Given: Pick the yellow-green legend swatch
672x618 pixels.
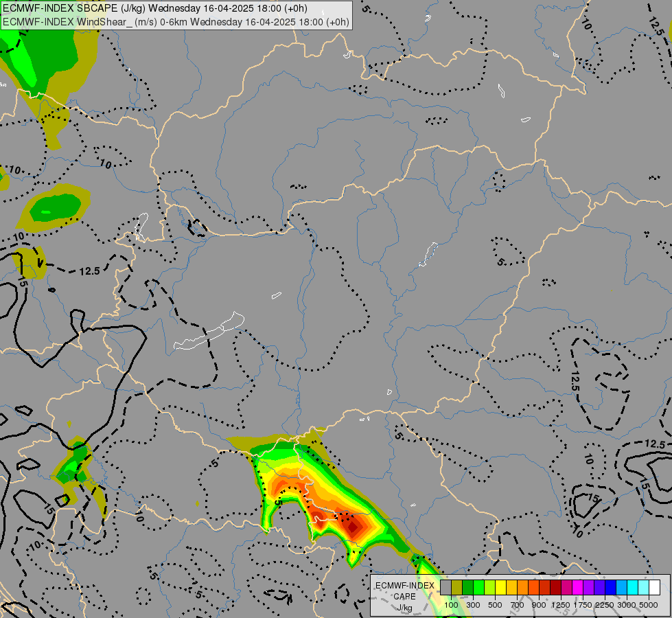Looking at the screenshot, I should point(490,588).
